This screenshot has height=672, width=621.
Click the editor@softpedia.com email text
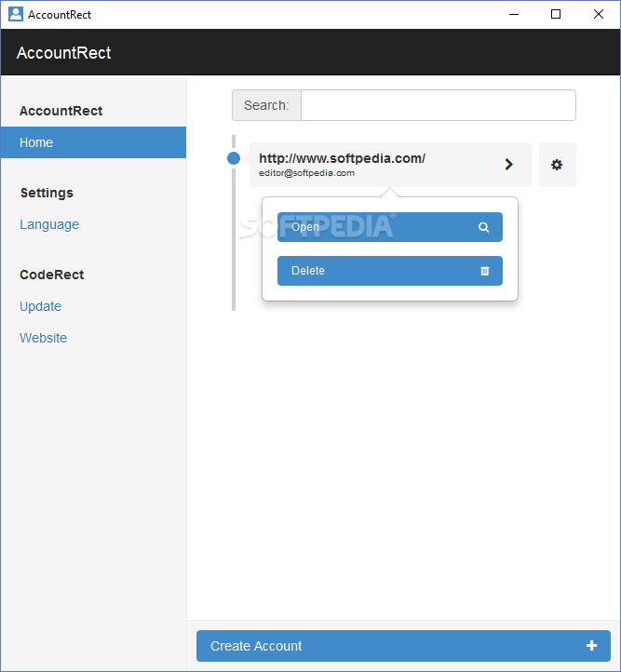coord(306,173)
